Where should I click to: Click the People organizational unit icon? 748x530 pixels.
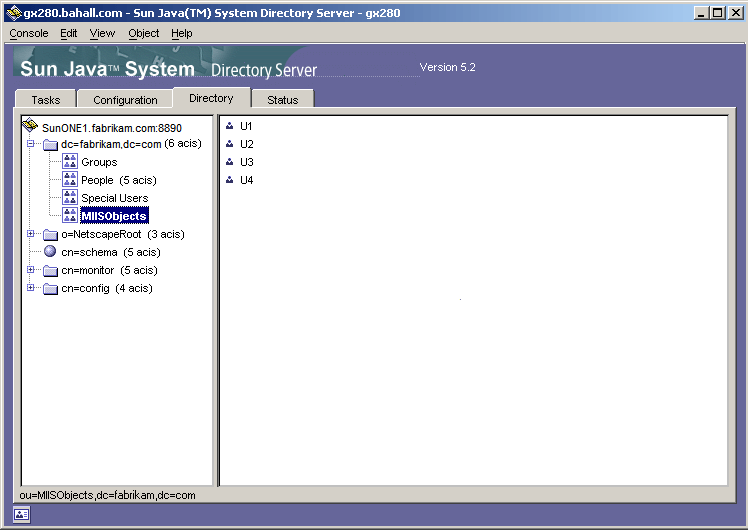(70, 179)
